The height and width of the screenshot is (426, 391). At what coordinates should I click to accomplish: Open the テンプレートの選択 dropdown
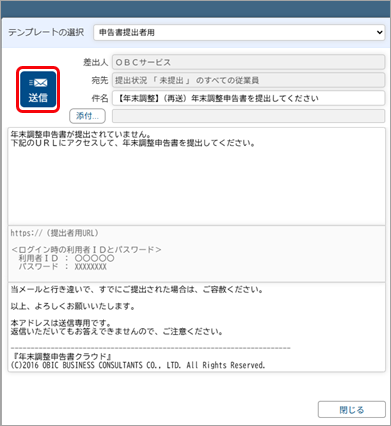(x=239, y=32)
